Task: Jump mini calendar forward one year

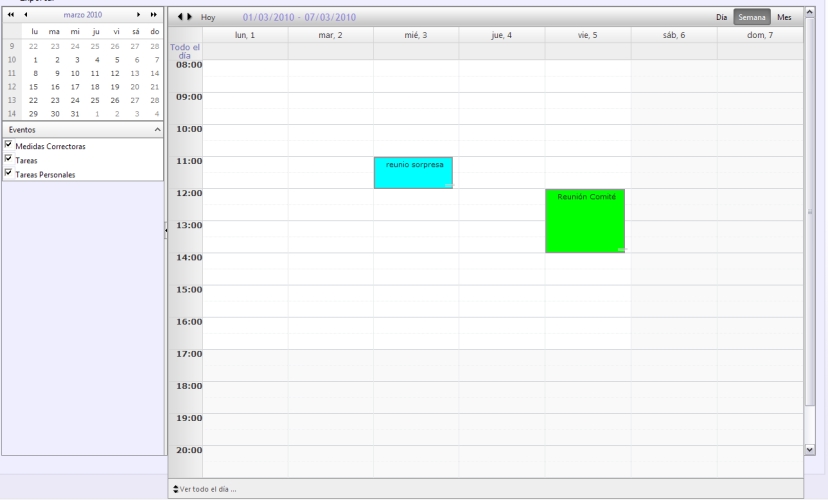Action: (154, 15)
